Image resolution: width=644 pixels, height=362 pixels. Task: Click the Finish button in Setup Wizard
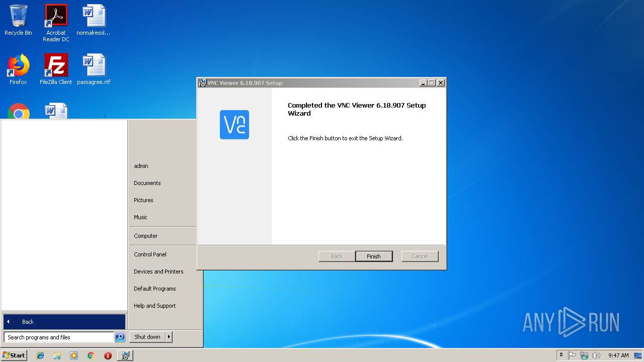pyautogui.click(x=374, y=256)
